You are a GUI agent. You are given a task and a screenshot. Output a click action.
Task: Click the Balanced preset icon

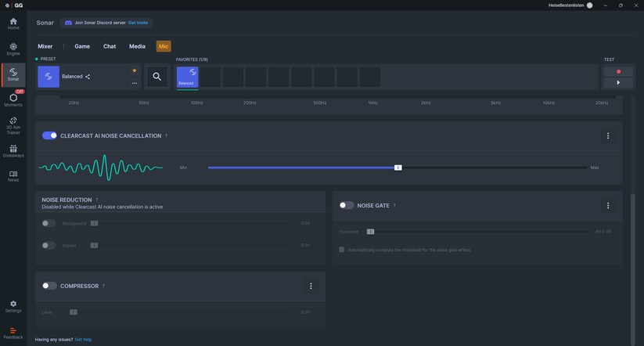(49, 77)
